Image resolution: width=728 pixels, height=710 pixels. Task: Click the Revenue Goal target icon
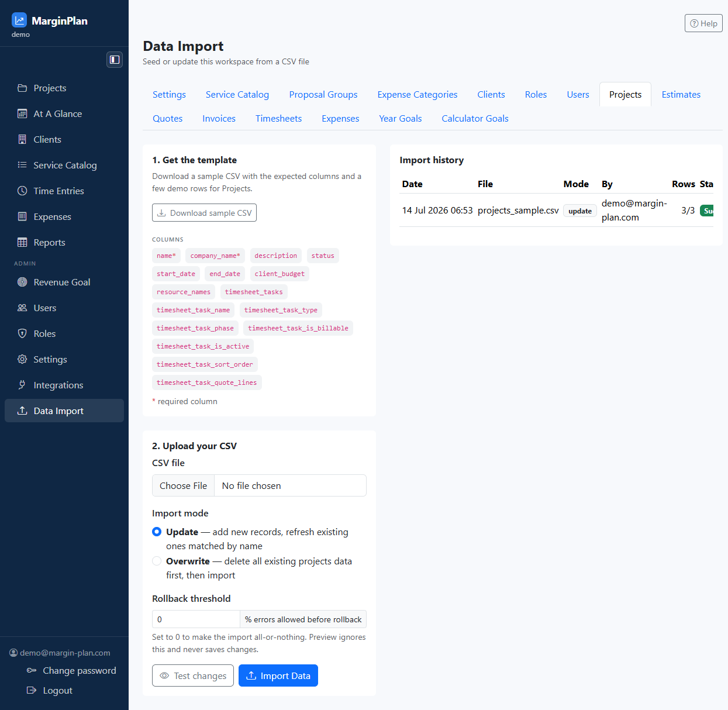[22, 282]
